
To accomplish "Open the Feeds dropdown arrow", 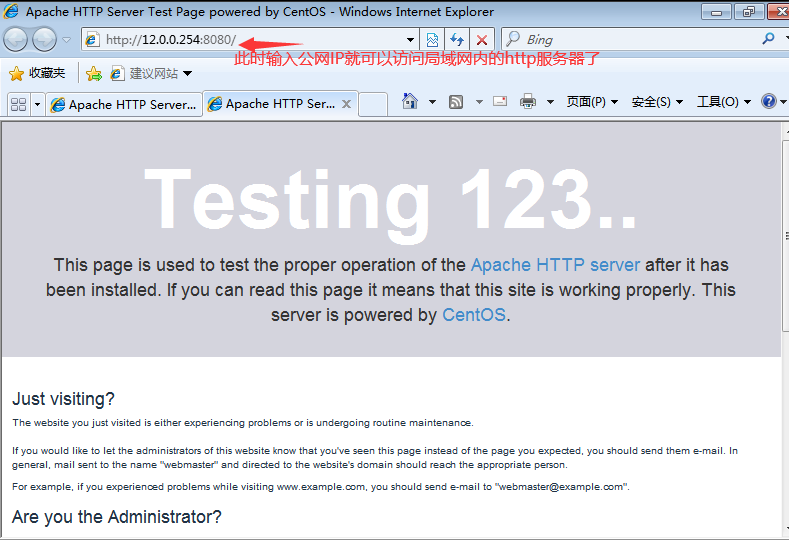I will coord(479,102).
